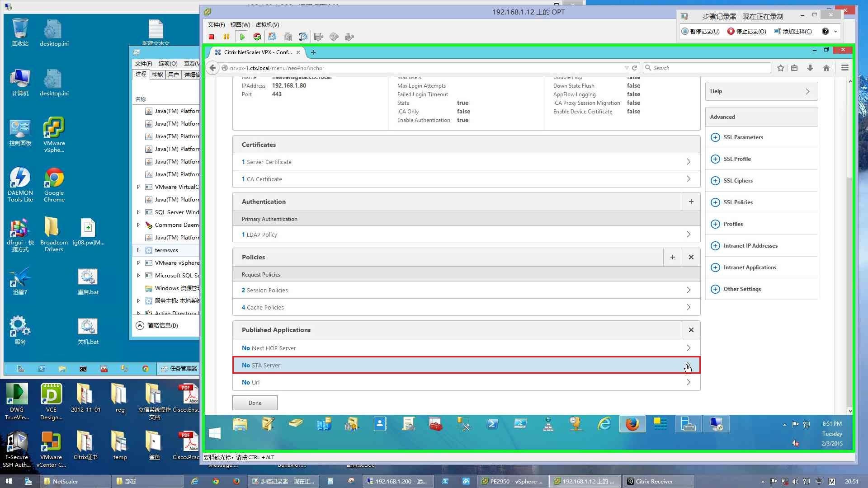Screen dimensions: 868x488
Task: Open Firefox in the VM taskbar
Action: pos(632,424)
